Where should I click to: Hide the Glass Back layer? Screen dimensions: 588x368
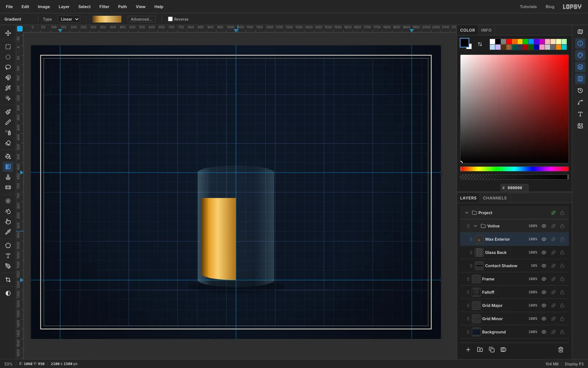click(544, 252)
